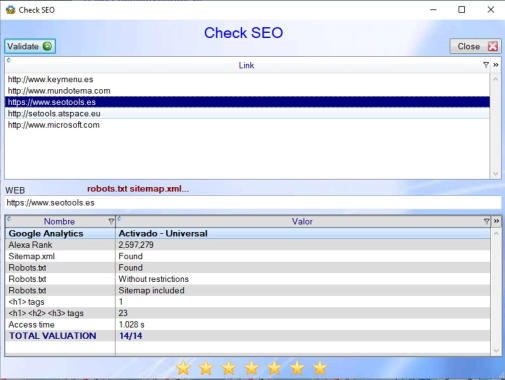Select http://www.keymenu.es link row
Viewport: 505px width, 380px height.
point(247,79)
